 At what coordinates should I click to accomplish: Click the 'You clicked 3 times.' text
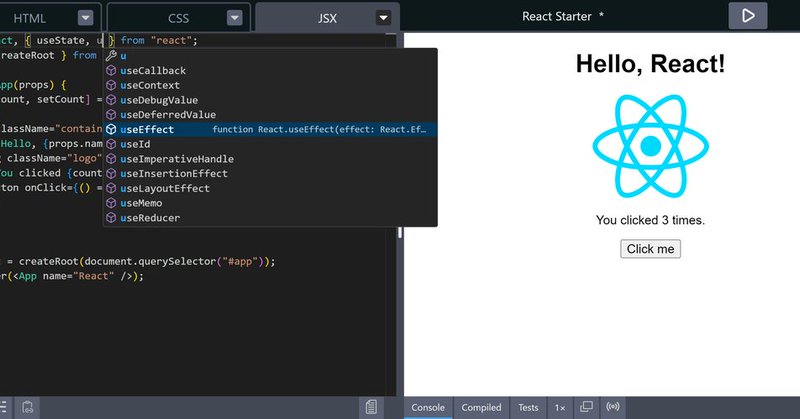coord(650,220)
